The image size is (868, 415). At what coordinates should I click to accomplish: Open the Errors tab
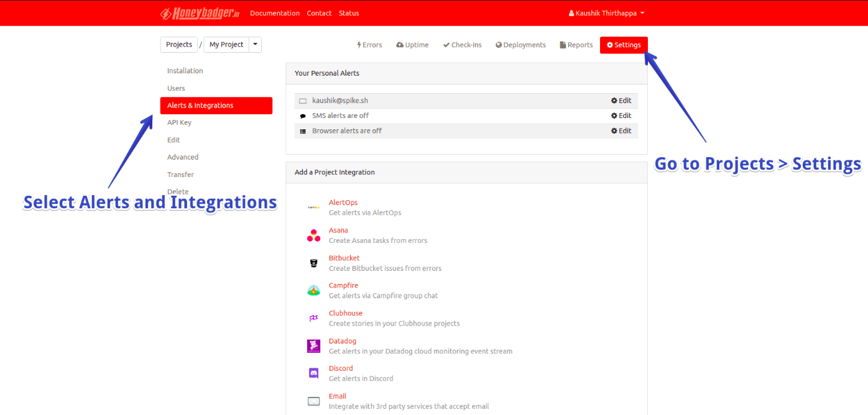coord(369,45)
